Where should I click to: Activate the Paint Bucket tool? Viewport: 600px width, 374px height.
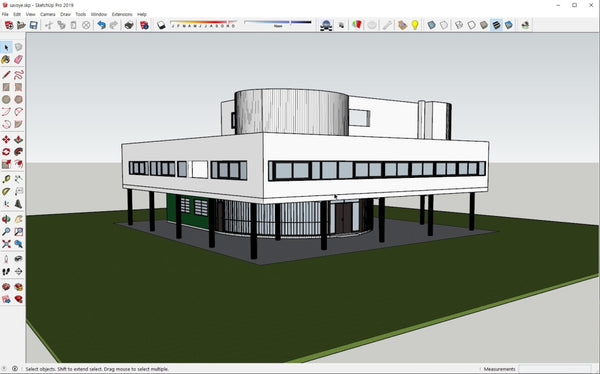coord(6,60)
